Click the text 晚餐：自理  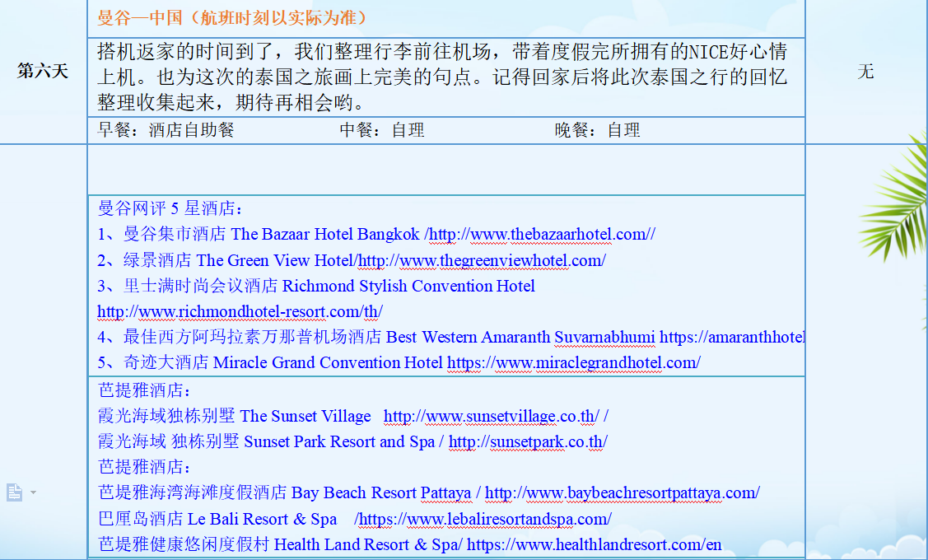point(597,130)
